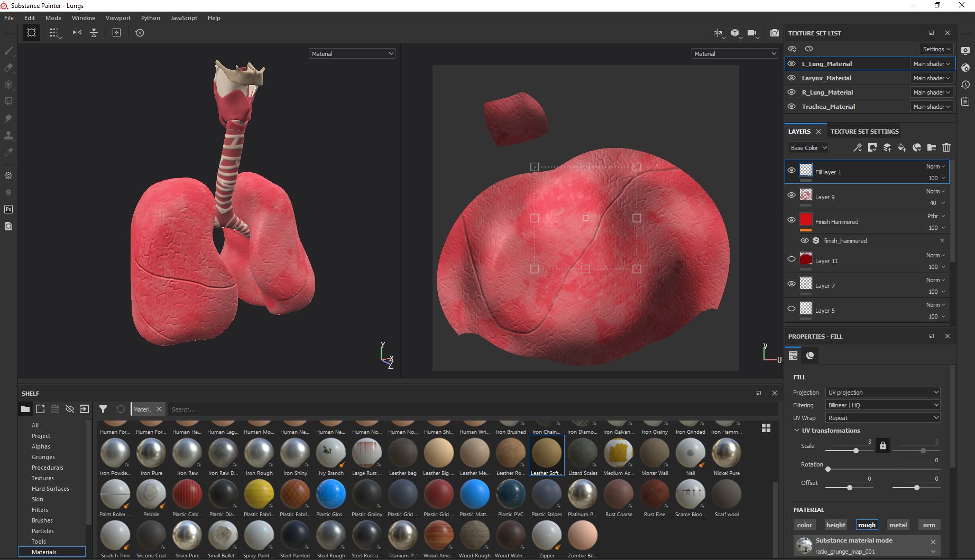Click the shelf filter funnel icon
The width and height of the screenshot is (975, 560).
coord(103,409)
